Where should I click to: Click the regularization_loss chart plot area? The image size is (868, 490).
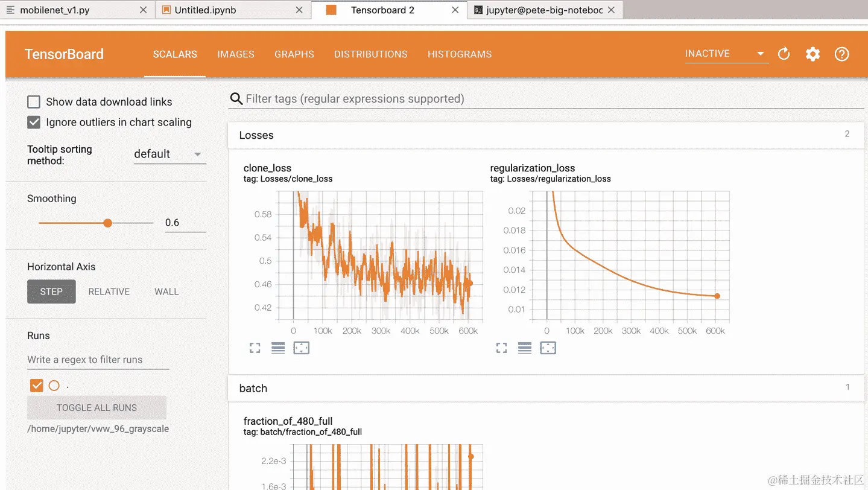pos(630,256)
